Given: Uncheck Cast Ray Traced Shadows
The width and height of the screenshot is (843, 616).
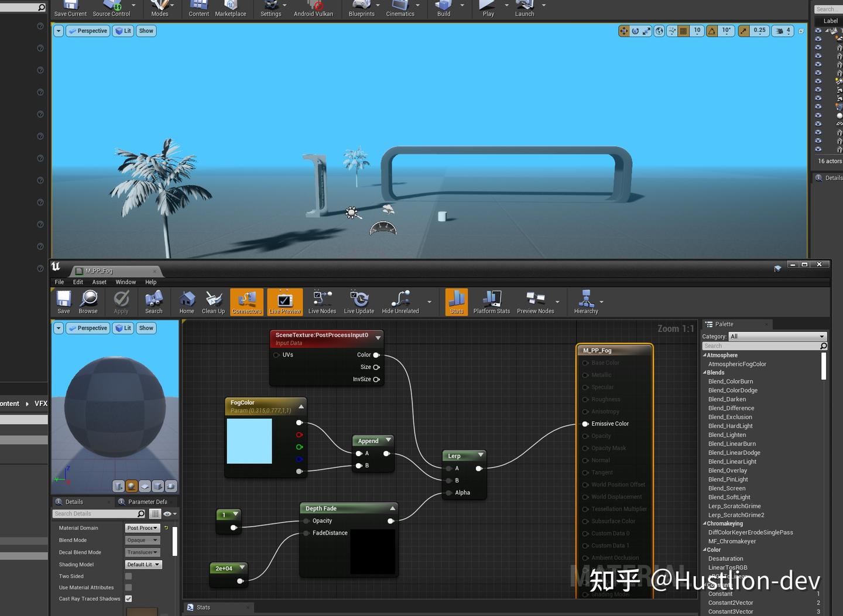Looking at the screenshot, I should click(x=128, y=598).
